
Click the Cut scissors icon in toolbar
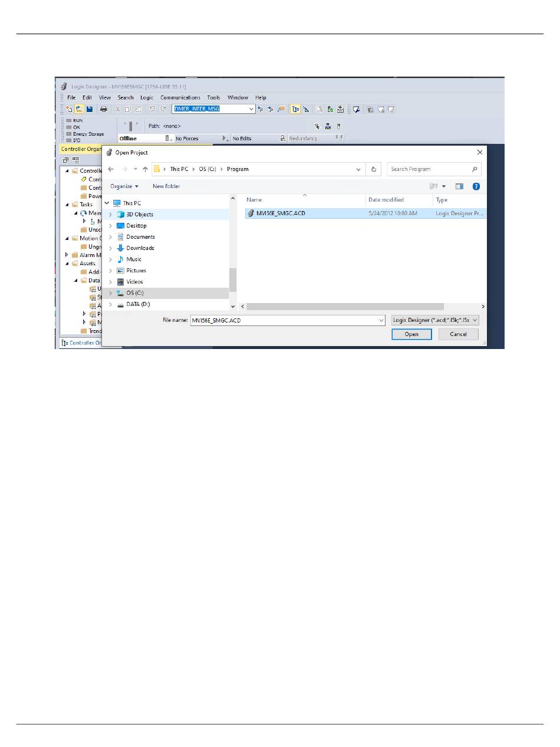[x=118, y=109]
